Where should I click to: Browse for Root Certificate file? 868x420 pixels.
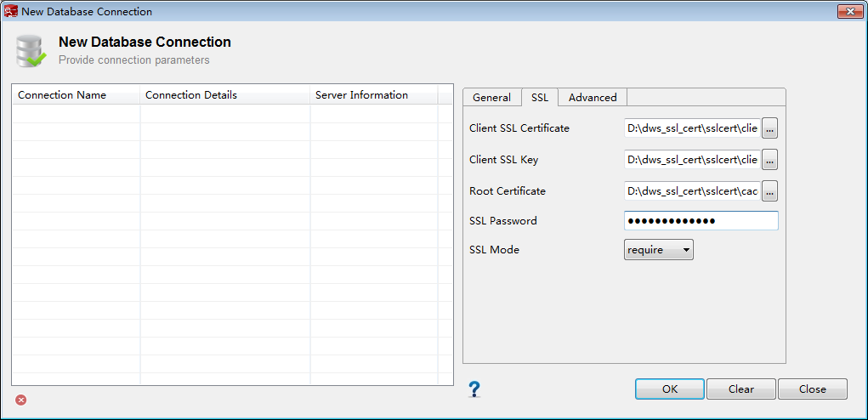(x=769, y=191)
